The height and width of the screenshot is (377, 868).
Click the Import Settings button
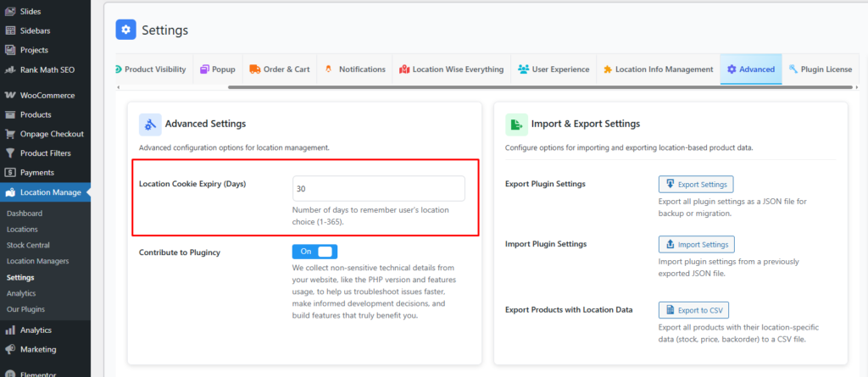pos(696,245)
